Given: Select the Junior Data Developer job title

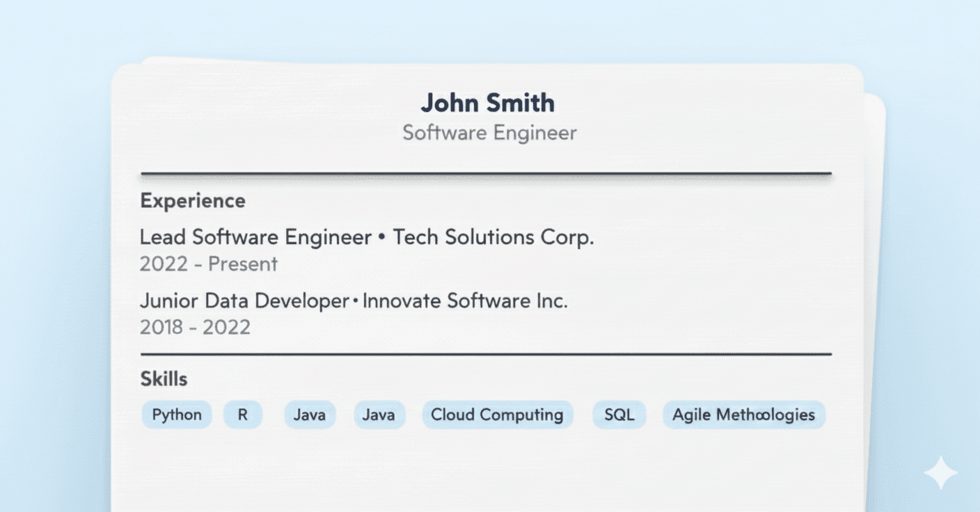Looking at the screenshot, I should pyautogui.click(x=244, y=301).
